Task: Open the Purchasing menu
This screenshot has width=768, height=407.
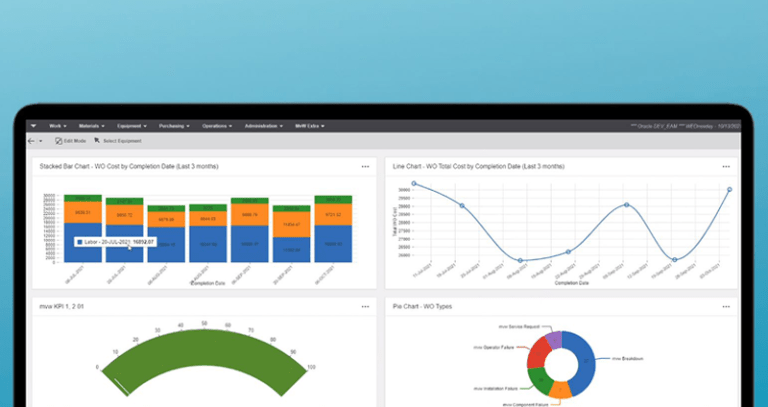Action: [174, 126]
